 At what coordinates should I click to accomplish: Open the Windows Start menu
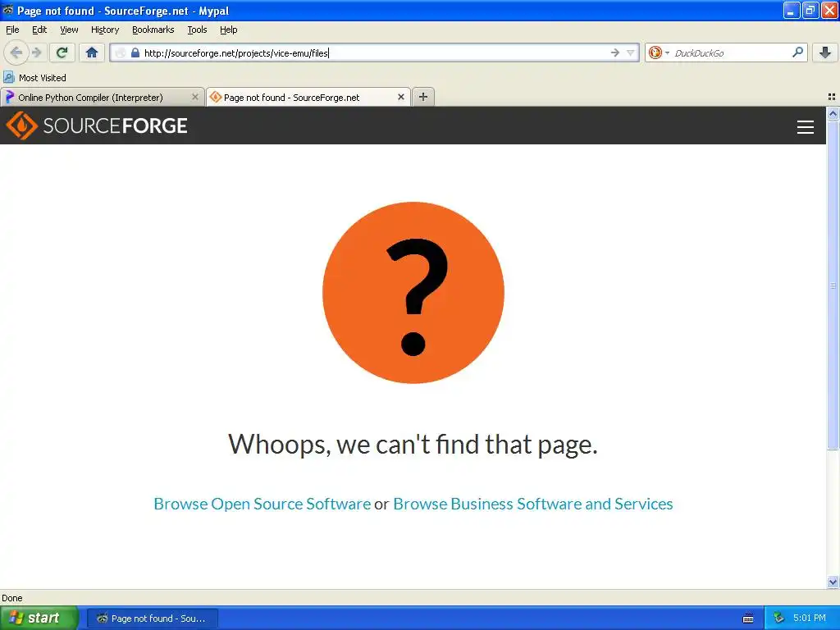click(x=39, y=618)
